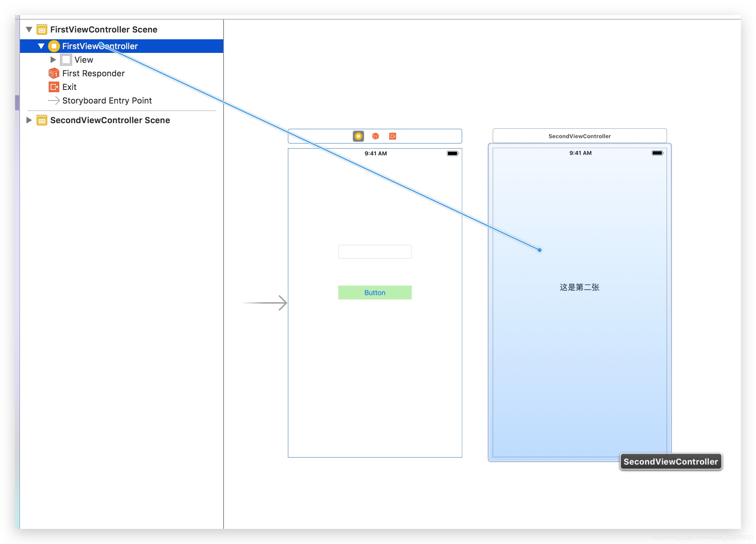
Task: Click the View square icon in outline
Action: point(66,60)
